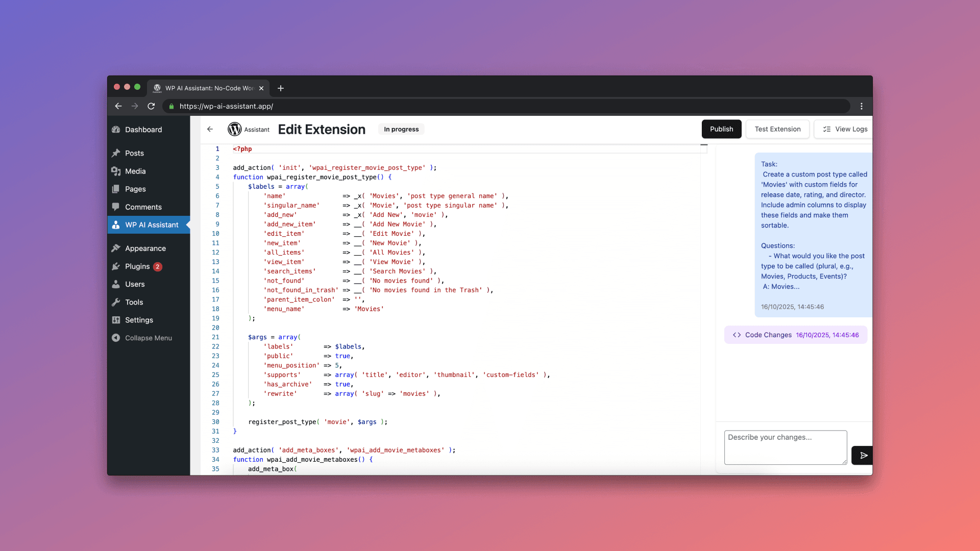Image resolution: width=980 pixels, height=551 pixels.
Task: Open Comments via the speech bubble icon
Action: tap(116, 207)
